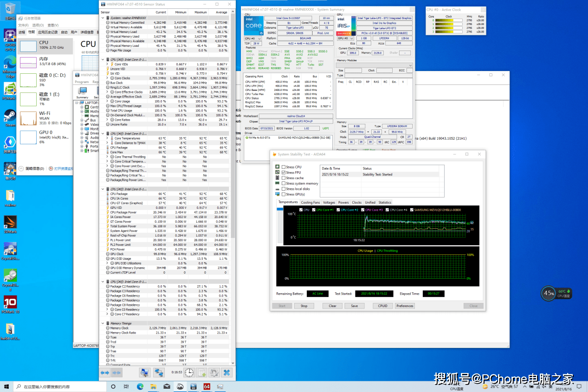Open the CPUID CPU-Z desktop shortcut
This screenshot has width=588, height=392.
tap(9, 40)
